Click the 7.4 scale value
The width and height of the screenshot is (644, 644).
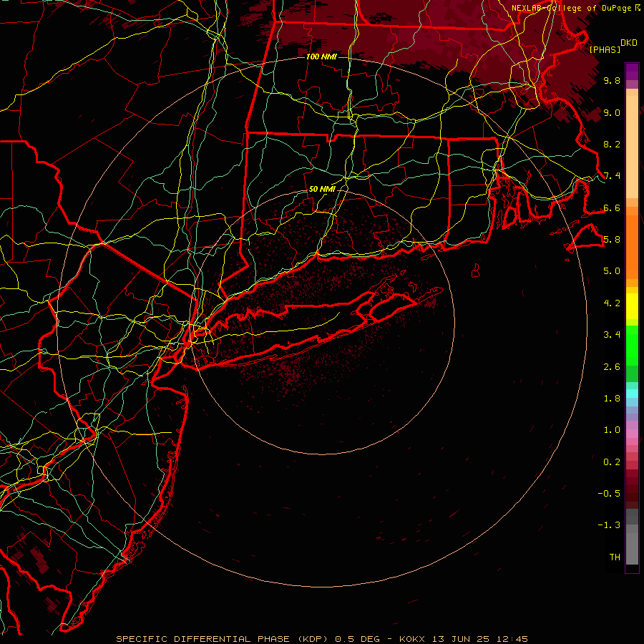pyautogui.click(x=612, y=176)
